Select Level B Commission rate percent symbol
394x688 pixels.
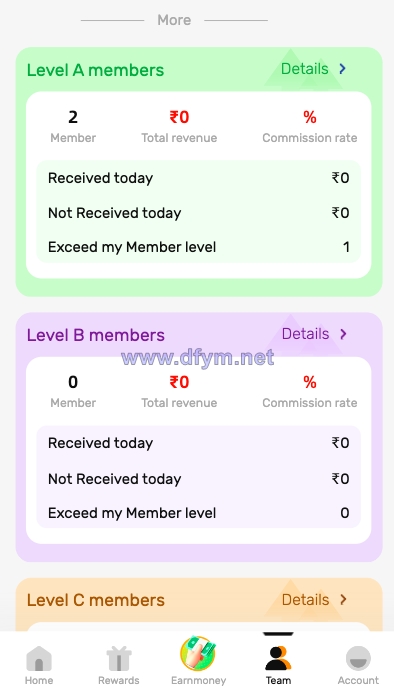coord(310,382)
